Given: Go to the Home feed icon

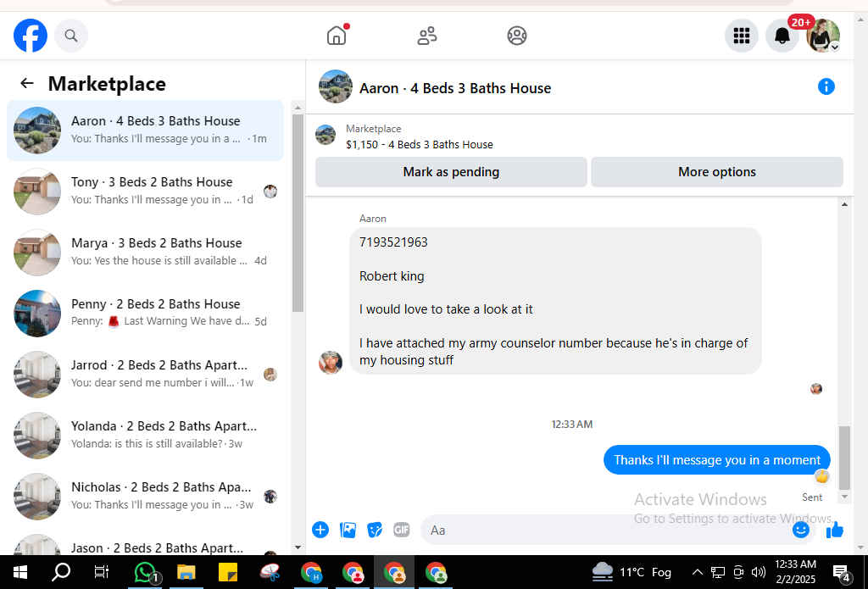Looking at the screenshot, I should coord(337,36).
